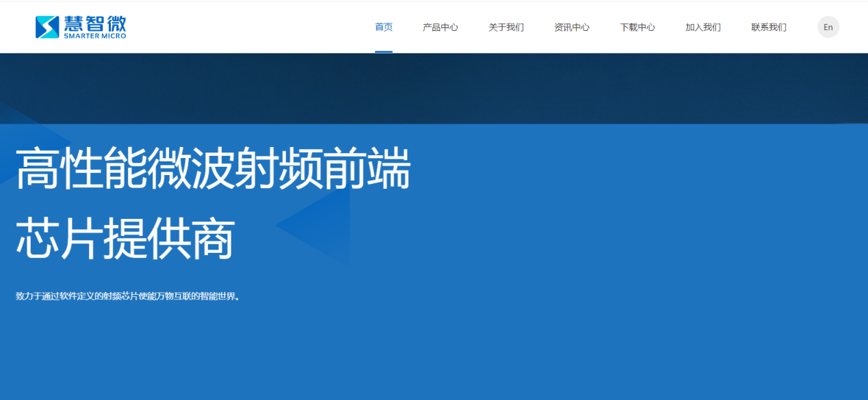The image size is (868, 400).
Task: Select the 下载中心 download center item
Action: click(x=637, y=27)
